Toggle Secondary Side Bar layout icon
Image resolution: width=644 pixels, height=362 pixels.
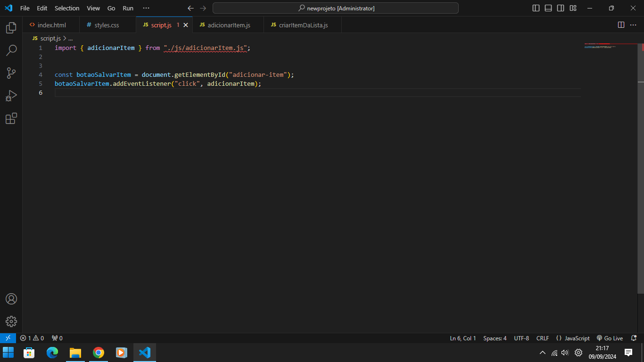[561, 8]
